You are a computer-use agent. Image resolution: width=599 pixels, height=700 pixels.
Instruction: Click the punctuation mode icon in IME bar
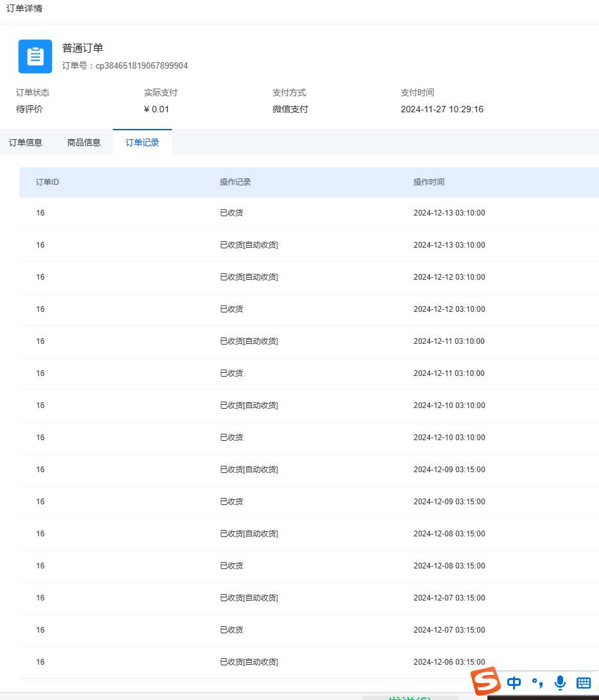537,683
